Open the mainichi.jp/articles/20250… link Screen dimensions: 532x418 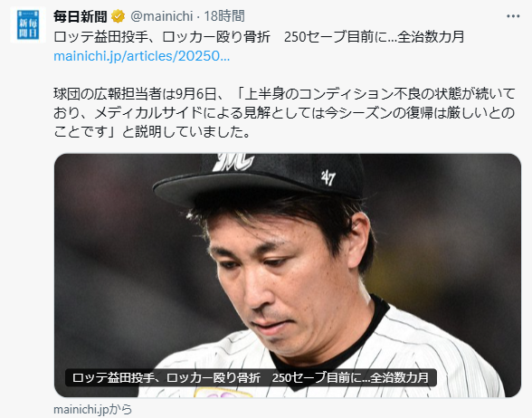point(142,56)
